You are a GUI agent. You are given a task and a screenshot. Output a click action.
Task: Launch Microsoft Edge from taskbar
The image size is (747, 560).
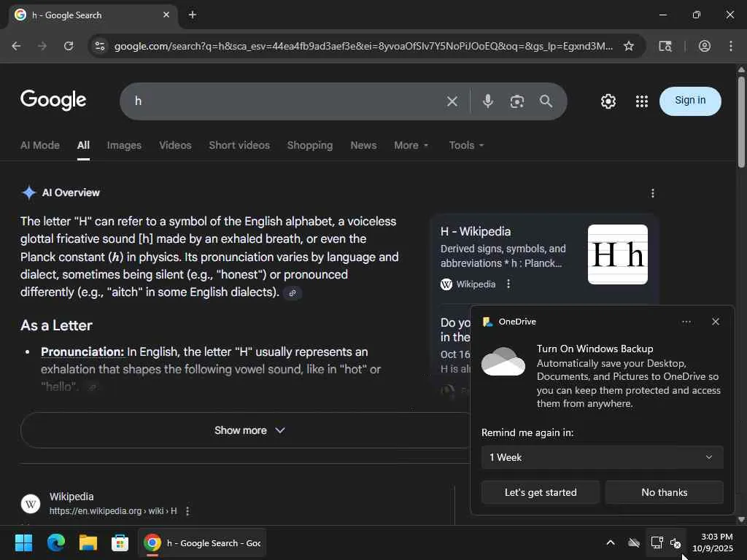tap(56, 542)
